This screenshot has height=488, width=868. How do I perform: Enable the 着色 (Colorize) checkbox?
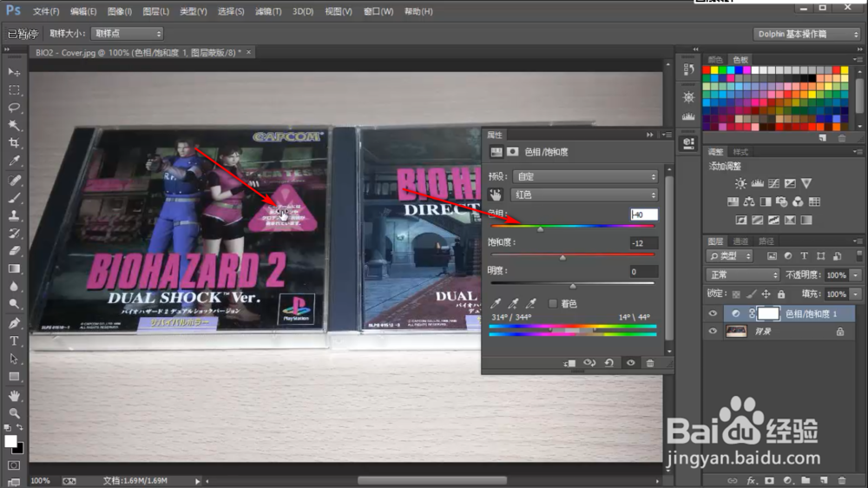tap(552, 303)
